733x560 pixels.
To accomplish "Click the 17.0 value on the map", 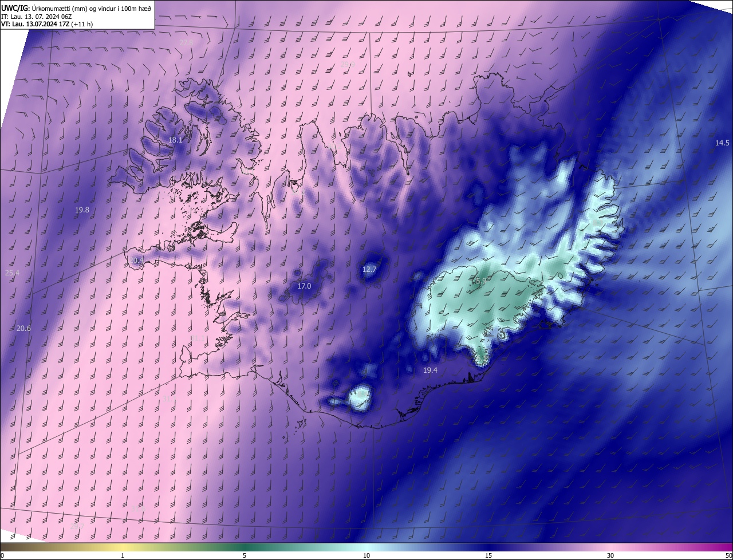I will click(x=304, y=286).
